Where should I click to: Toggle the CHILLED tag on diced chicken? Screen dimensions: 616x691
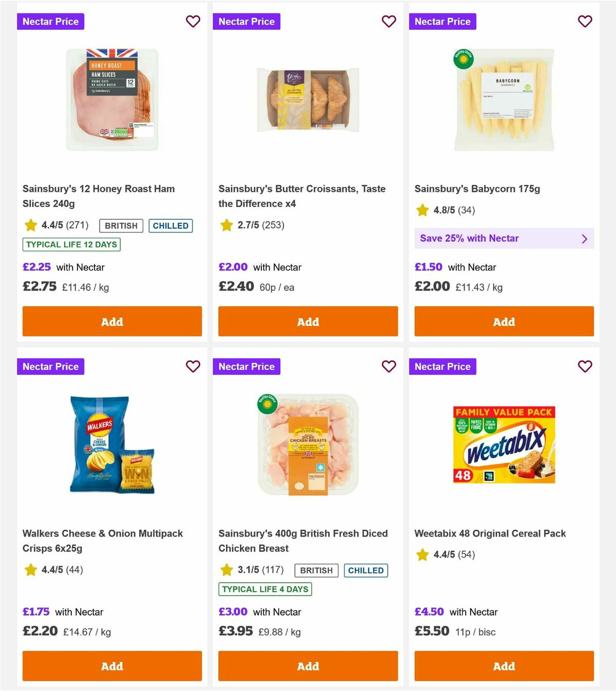pos(365,570)
